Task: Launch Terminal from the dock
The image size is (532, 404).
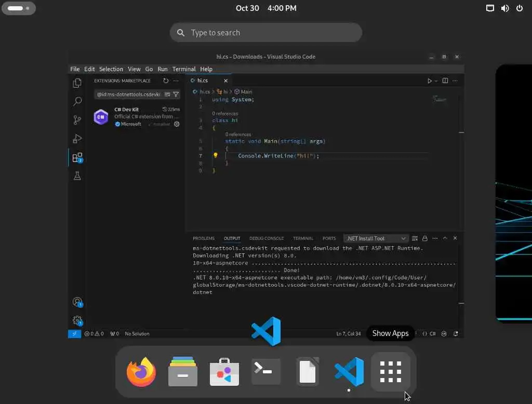Action: point(266,372)
